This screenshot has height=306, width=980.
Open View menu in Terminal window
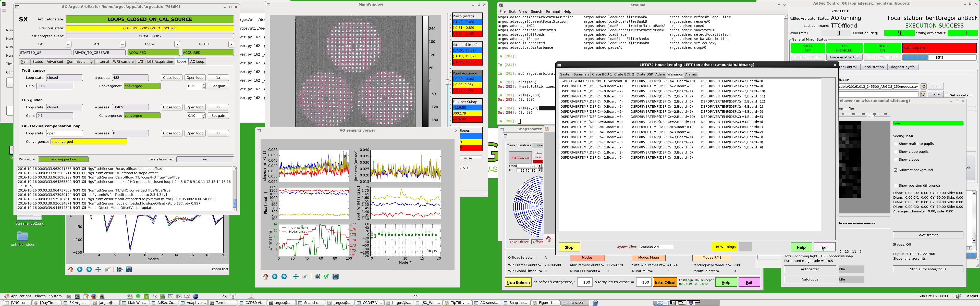click(x=523, y=11)
